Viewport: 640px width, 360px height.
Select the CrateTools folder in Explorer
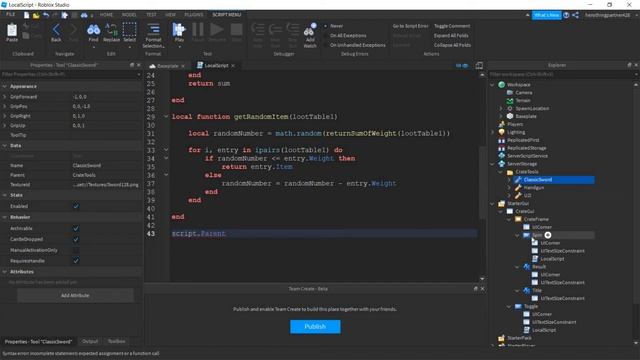527,172
